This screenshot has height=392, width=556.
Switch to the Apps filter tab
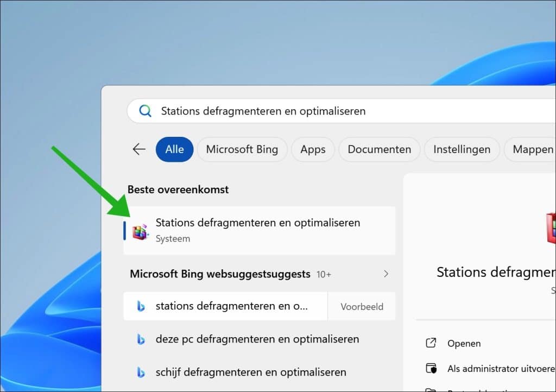(x=313, y=149)
